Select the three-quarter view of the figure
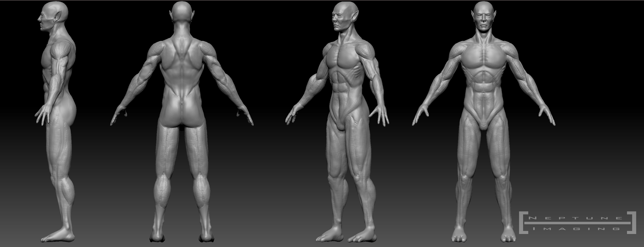This screenshot has width=644, height=247. point(337,122)
